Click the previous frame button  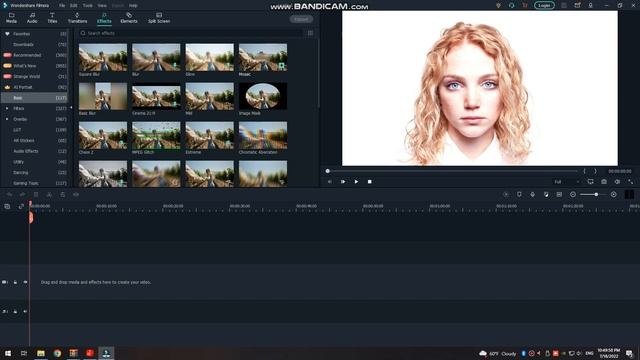point(330,182)
